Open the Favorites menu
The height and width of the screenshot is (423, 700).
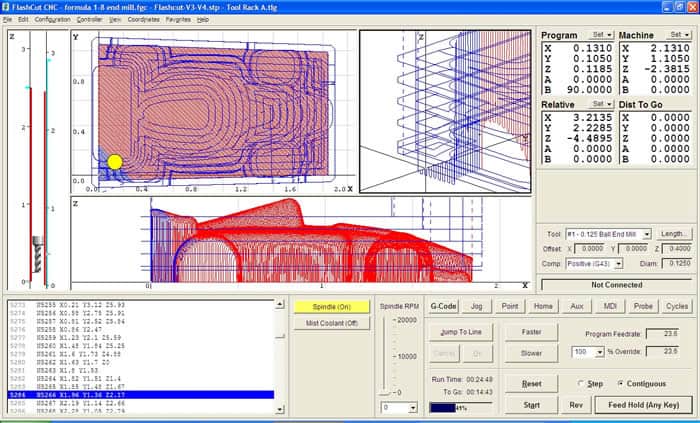pyautogui.click(x=178, y=20)
